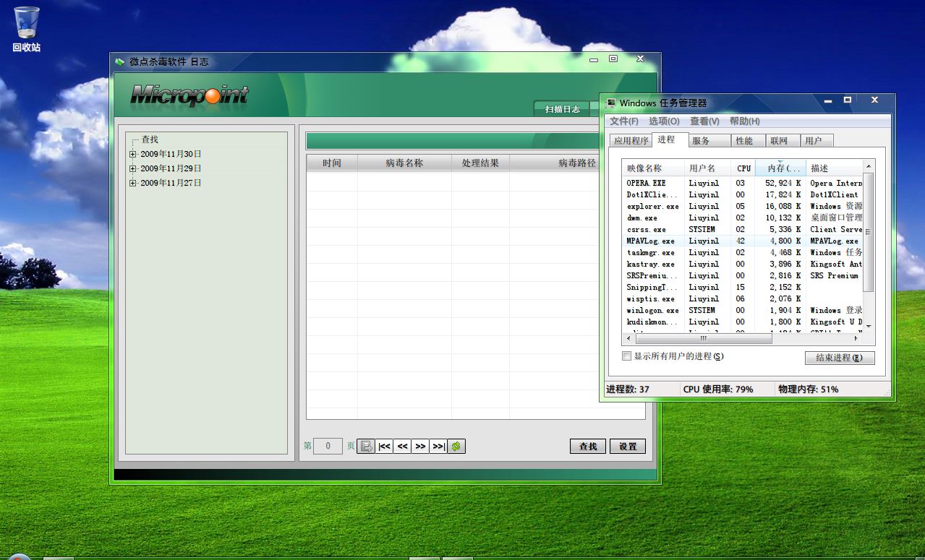Click Task Manager title bar icon
The image size is (925, 560).
611,103
